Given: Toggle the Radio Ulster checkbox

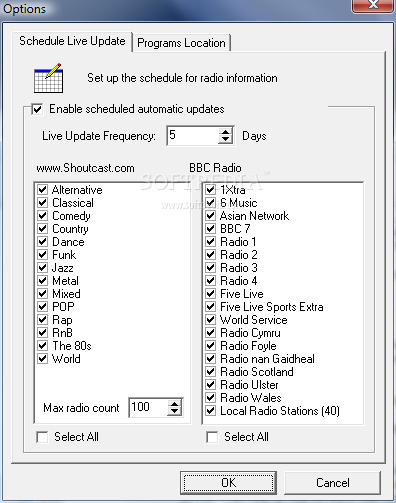Looking at the screenshot, I should click(210, 385).
